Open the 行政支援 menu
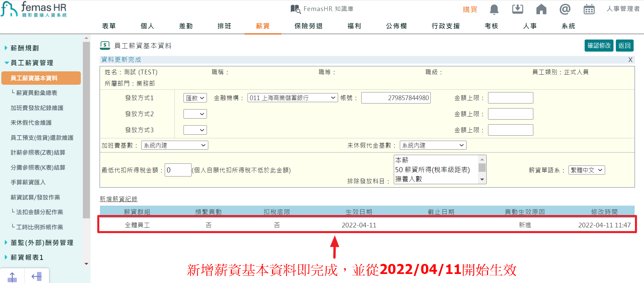 tap(446, 26)
